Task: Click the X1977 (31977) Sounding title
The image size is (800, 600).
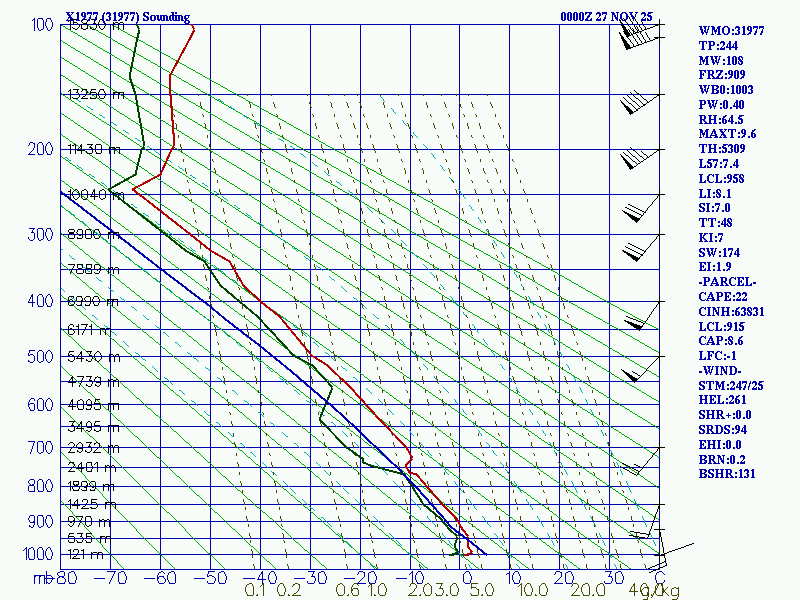Action: tap(128, 16)
